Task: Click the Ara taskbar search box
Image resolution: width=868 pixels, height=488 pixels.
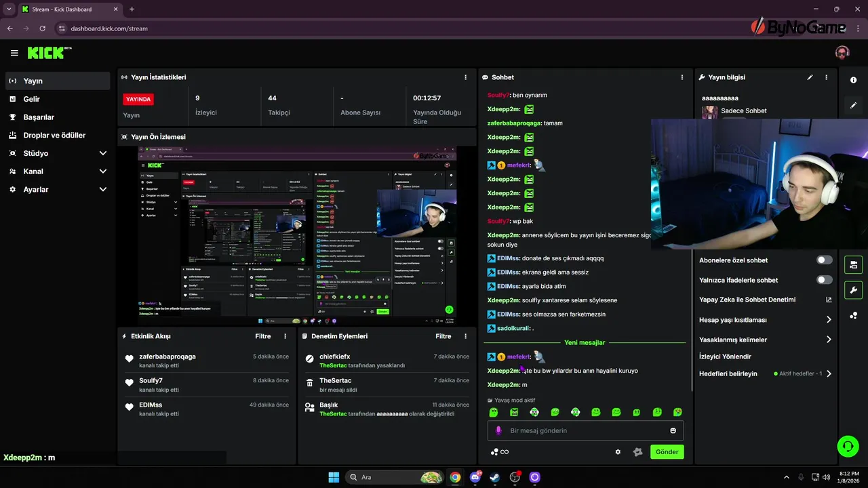Action: click(395, 477)
